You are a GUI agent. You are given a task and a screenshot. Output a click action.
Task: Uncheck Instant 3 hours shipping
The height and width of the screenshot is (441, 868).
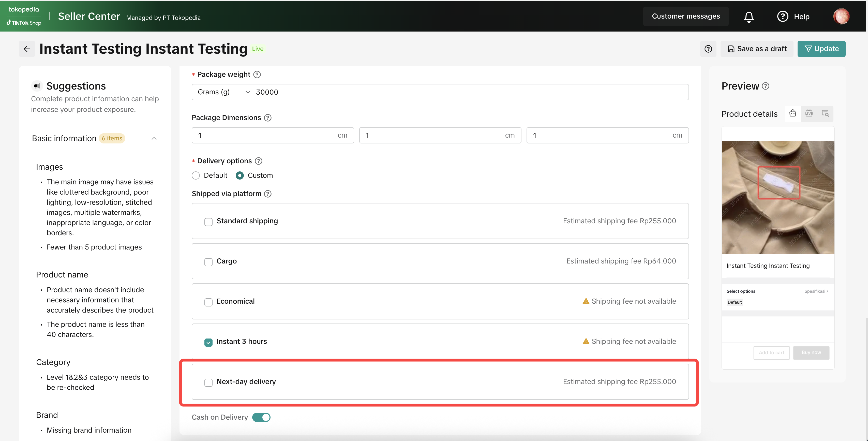[208, 342]
